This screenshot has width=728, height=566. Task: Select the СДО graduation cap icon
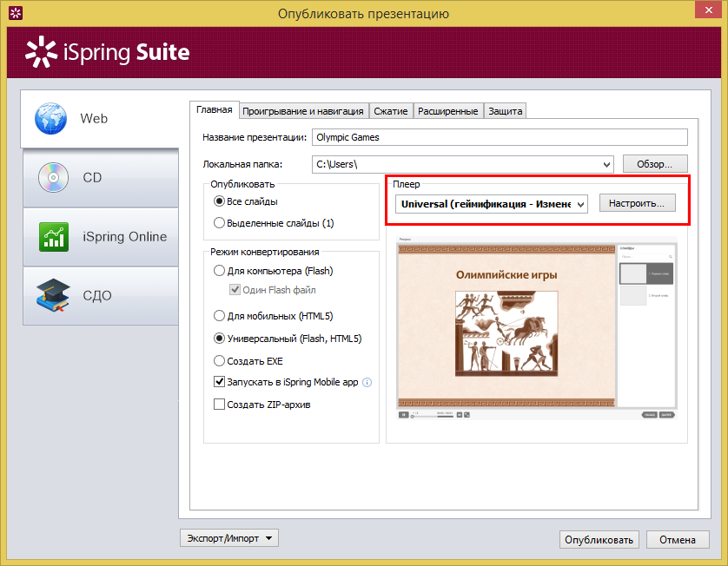pos(53,295)
